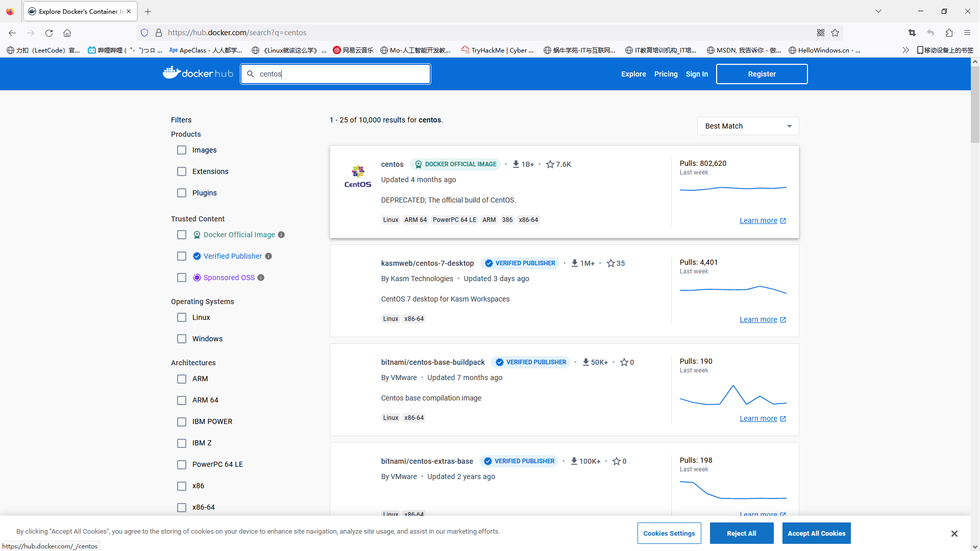
Task: Show more bookmarks with the chevron icon
Action: click(x=905, y=50)
